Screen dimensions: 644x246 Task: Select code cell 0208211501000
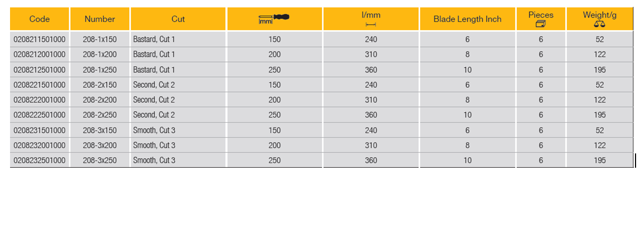click(x=40, y=39)
